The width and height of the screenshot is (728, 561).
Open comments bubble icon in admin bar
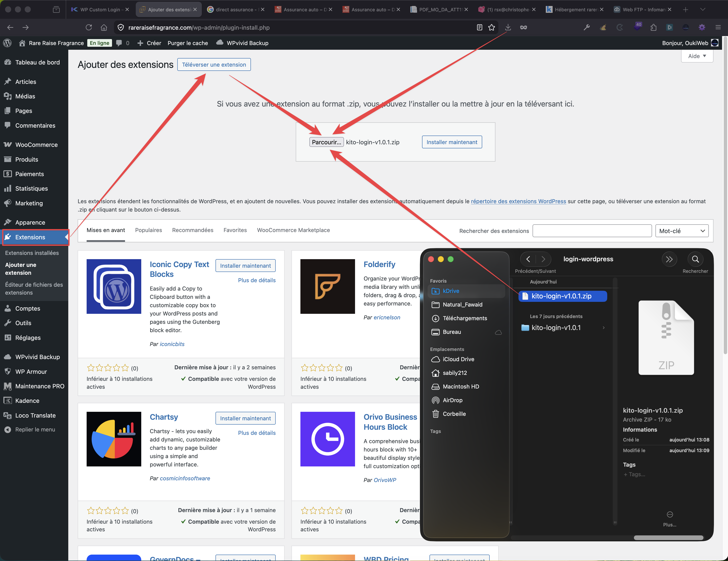click(x=119, y=43)
